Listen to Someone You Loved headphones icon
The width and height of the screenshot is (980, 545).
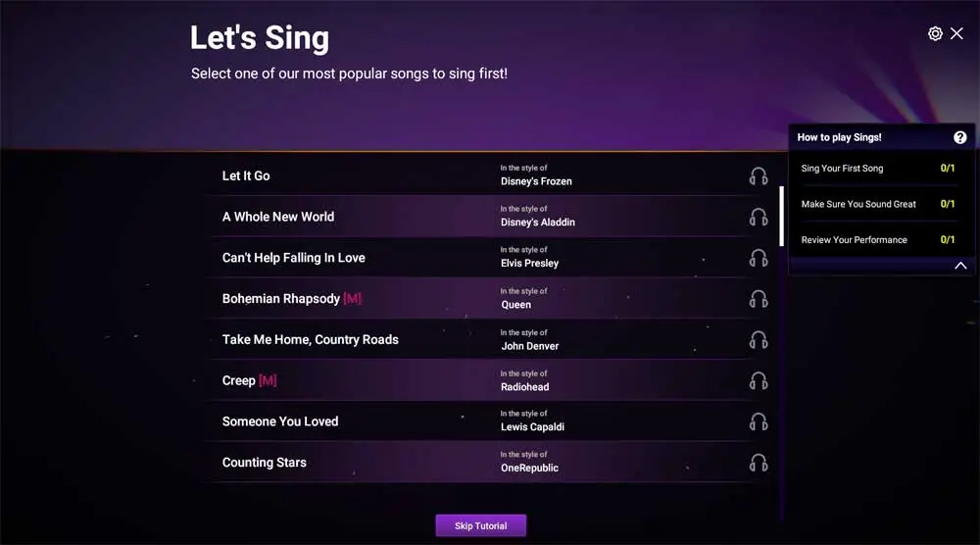[758, 421]
